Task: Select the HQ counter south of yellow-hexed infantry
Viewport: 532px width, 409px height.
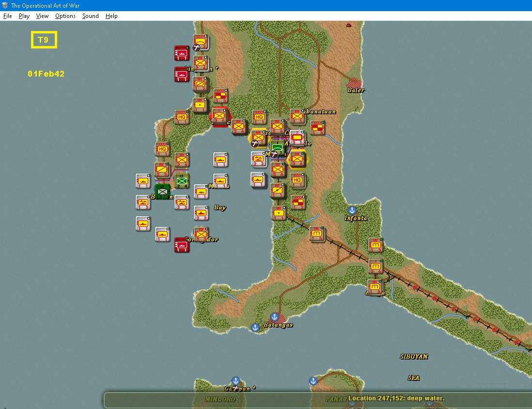Action: pyautogui.click(x=297, y=181)
